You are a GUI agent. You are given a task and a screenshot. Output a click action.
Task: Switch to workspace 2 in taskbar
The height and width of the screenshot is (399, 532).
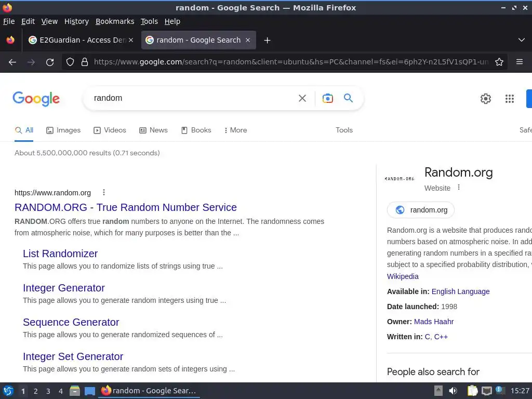click(x=36, y=391)
